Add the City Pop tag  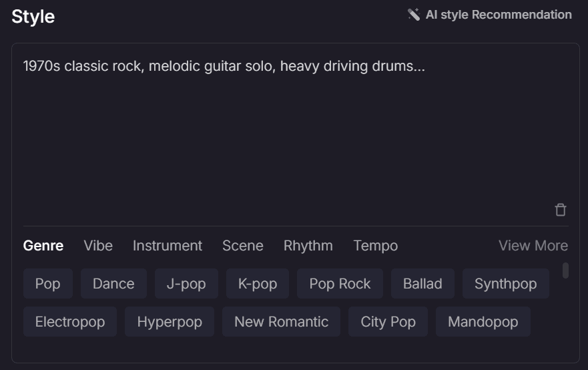[388, 322]
